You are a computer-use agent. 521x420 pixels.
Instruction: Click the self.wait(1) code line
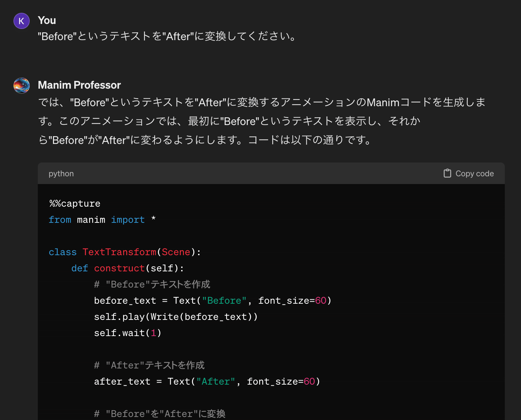[x=128, y=333]
